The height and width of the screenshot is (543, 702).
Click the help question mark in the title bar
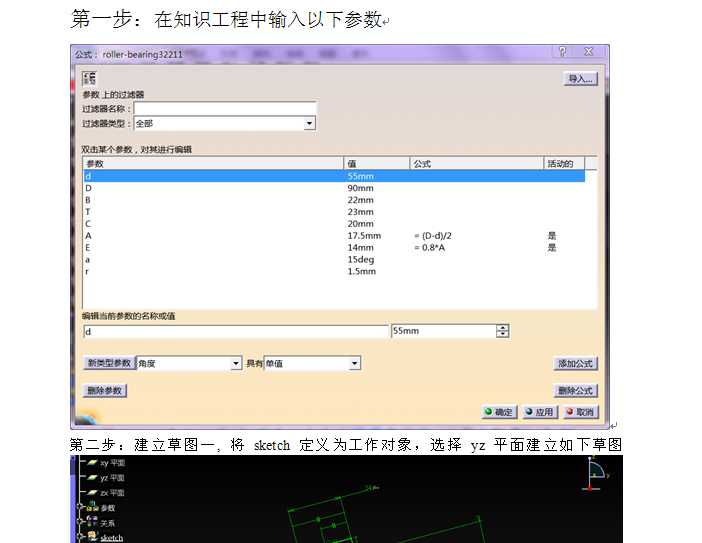(563, 51)
